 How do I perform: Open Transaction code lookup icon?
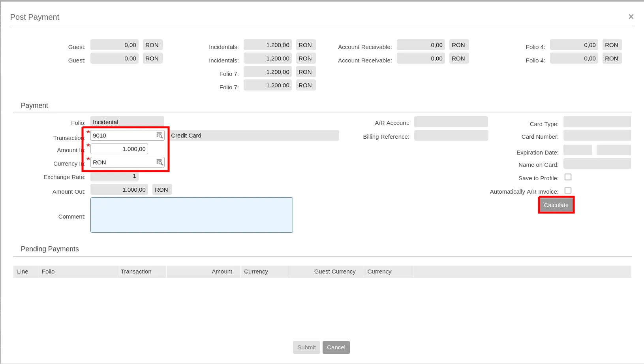pos(160,136)
